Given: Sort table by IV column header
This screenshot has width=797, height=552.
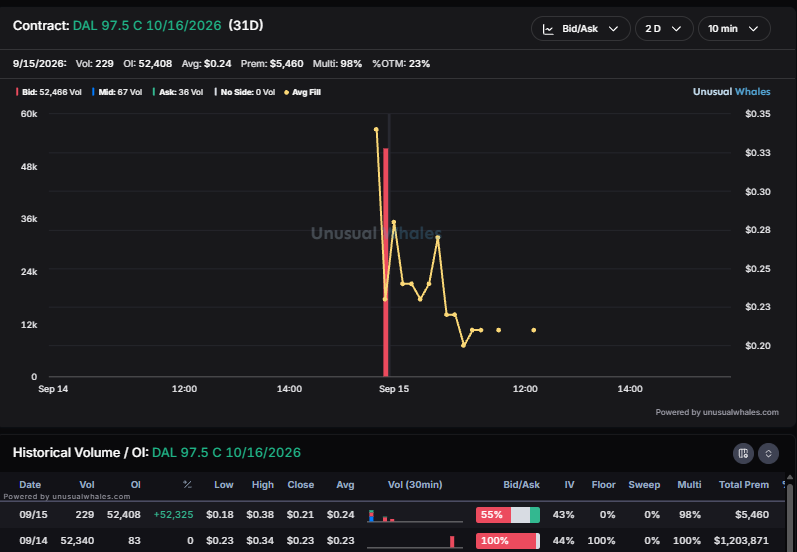Looking at the screenshot, I should click(569, 484).
